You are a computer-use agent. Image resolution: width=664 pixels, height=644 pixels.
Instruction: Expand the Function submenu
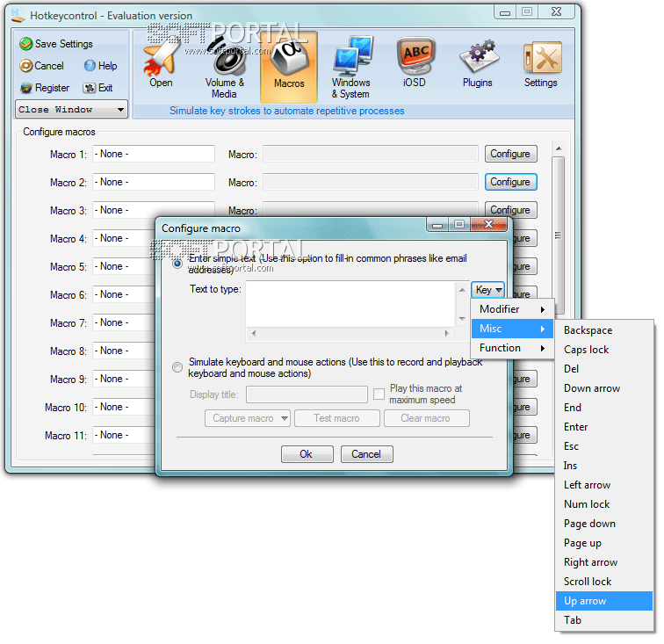(512, 348)
